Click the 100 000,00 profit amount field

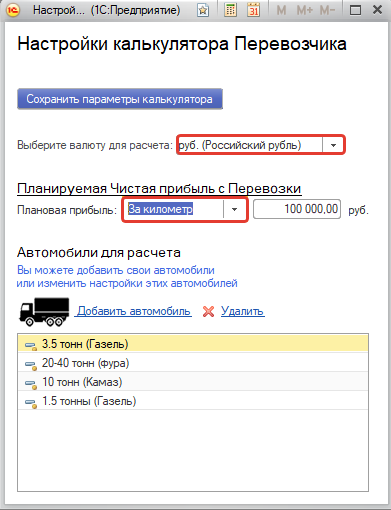(x=297, y=209)
